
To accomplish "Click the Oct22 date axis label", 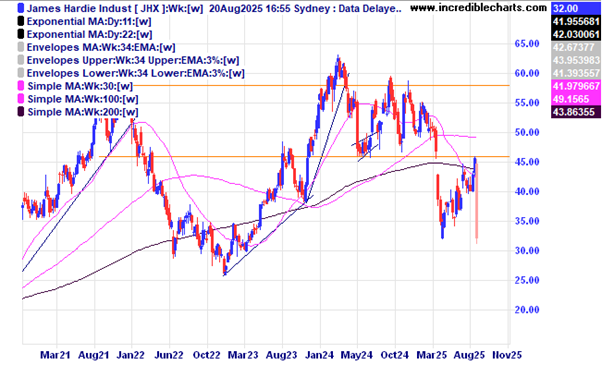I will click(207, 355).
